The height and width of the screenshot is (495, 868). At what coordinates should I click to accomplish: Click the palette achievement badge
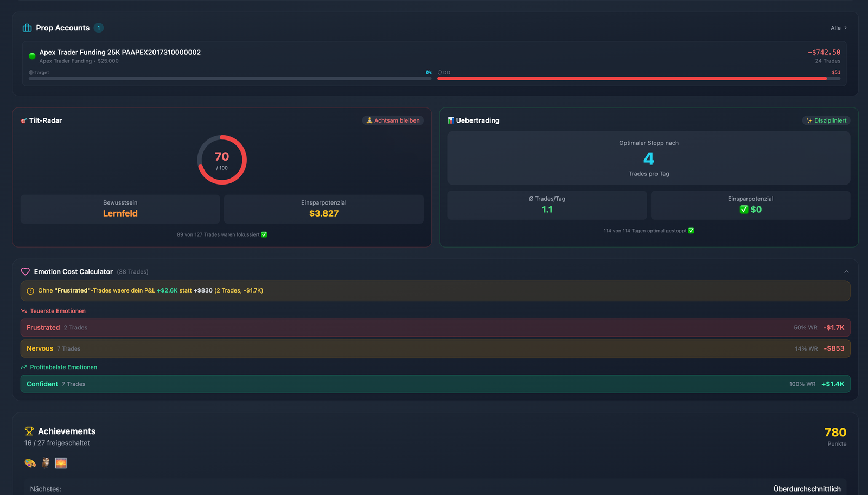[30, 463]
